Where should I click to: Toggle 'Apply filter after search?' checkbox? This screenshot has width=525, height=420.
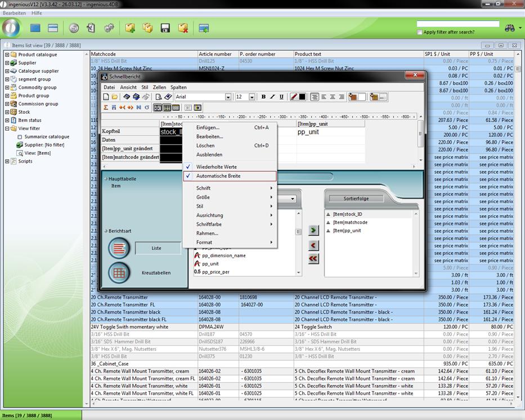pos(420,32)
